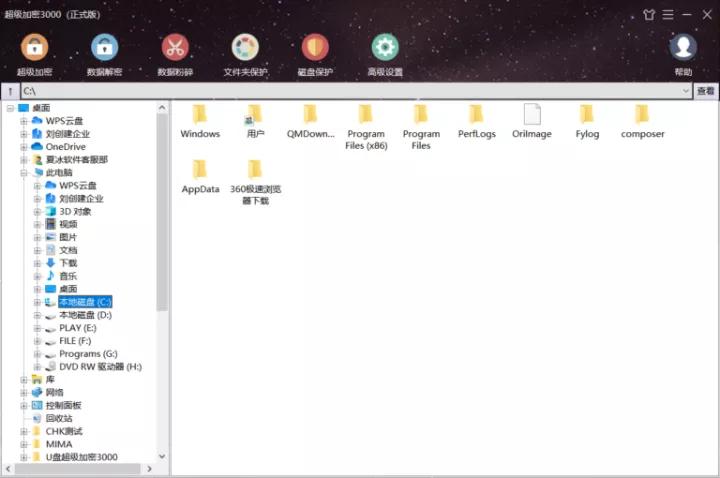Select the 数据粉碎 scissors icon
The height and width of the screenshot is (478, 720).
click(x=175, y=47)
